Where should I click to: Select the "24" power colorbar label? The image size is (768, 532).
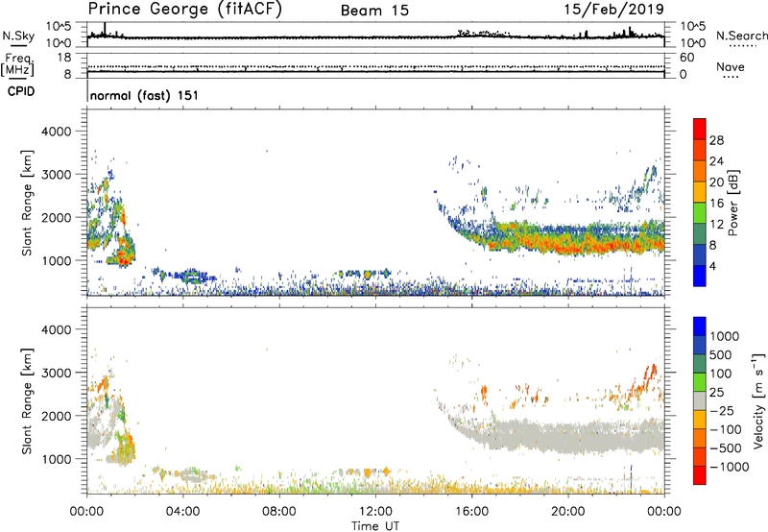pyautogui.click(x=716, y=161)
